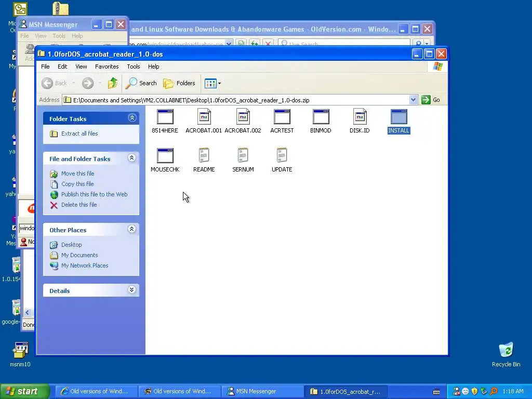Viewport: 532px width, 399px height.
Task: Click the zip folder icon in title bar
Action: pos(42,54)
